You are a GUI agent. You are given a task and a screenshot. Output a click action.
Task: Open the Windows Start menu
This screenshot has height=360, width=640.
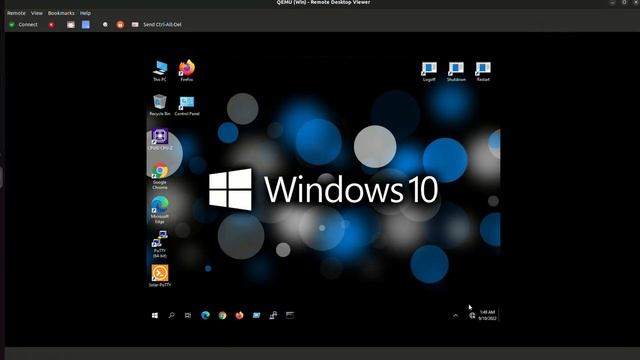[155, 315]
